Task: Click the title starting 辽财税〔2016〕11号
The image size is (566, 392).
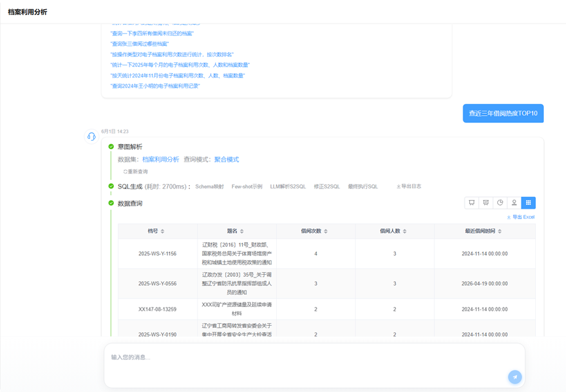Action: 237,254
